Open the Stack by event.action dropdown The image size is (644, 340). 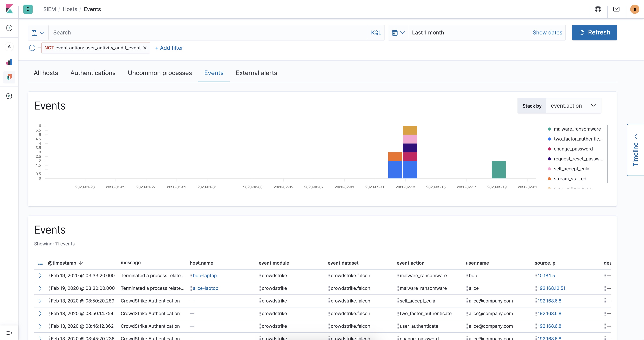[x=573, y=106]
